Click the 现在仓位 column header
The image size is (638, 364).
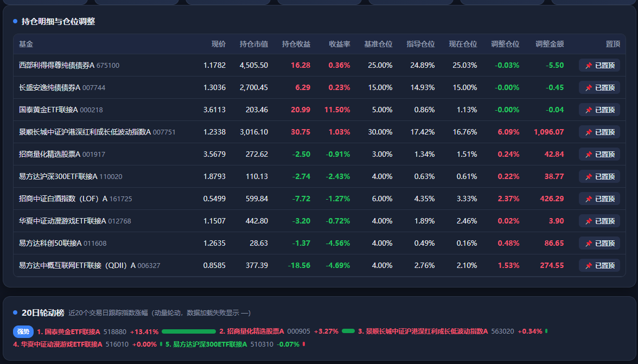[463, 44]
